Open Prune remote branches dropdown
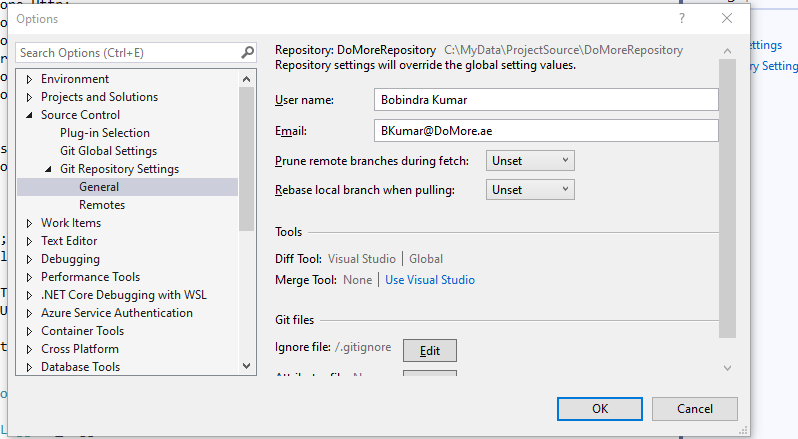This screenshot has height=439, width=798. 530,161
